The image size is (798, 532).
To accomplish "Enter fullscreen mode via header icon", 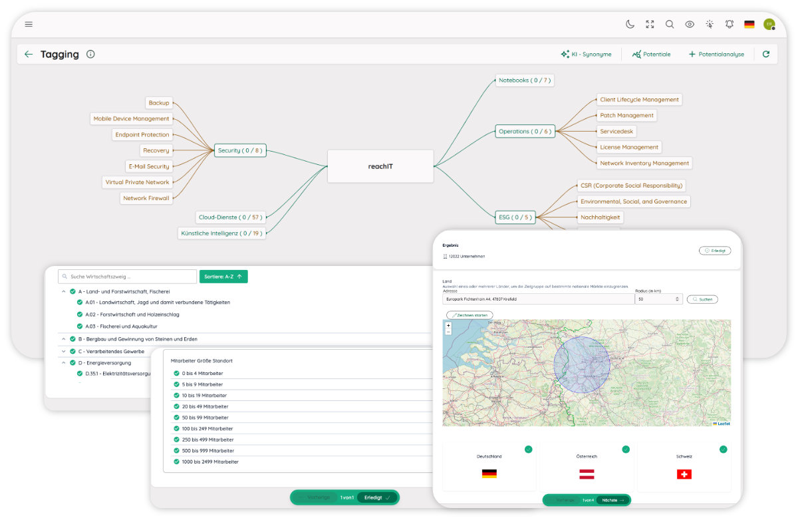I will [650, 24].
